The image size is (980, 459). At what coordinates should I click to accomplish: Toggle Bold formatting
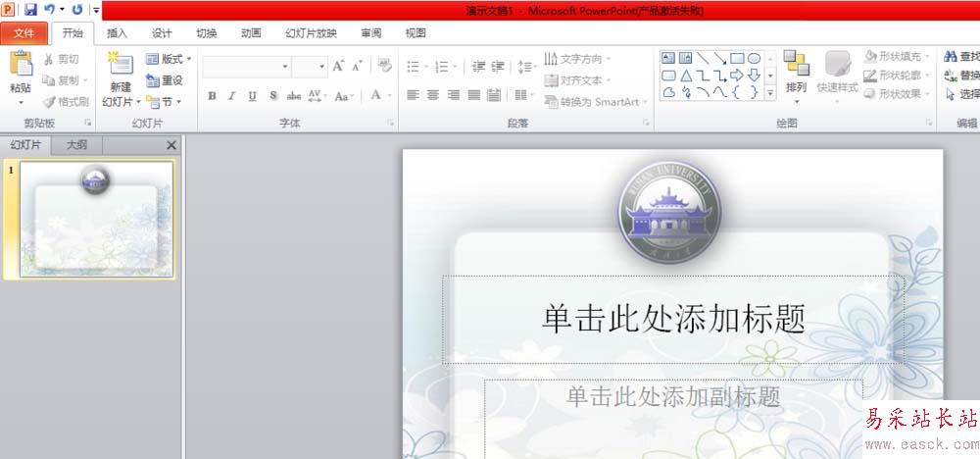point(212,96)
